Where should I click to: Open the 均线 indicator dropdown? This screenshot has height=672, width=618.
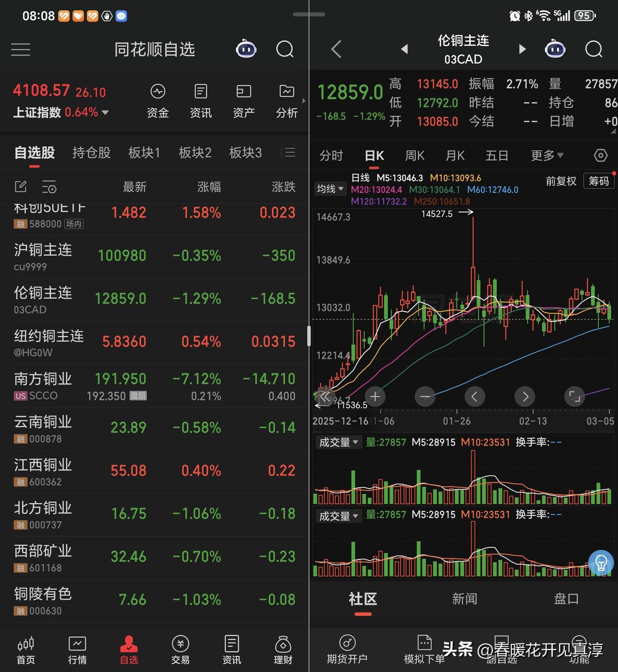[x=330, y=189]
